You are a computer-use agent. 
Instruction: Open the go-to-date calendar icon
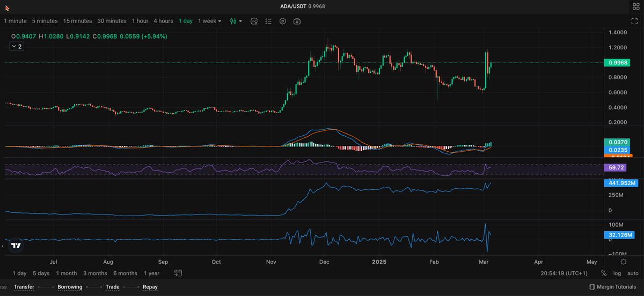(178, 273)
